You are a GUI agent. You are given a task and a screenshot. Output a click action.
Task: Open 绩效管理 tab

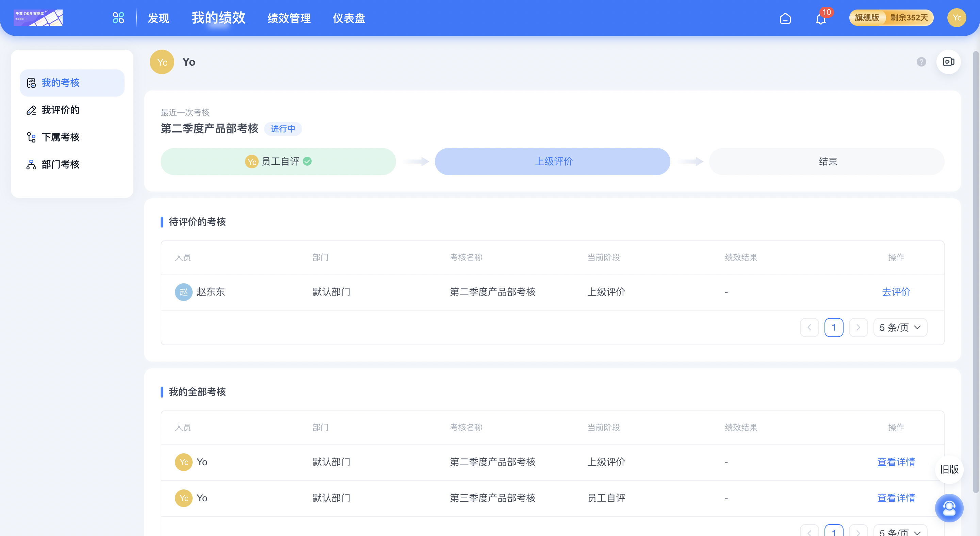(289, 18)
